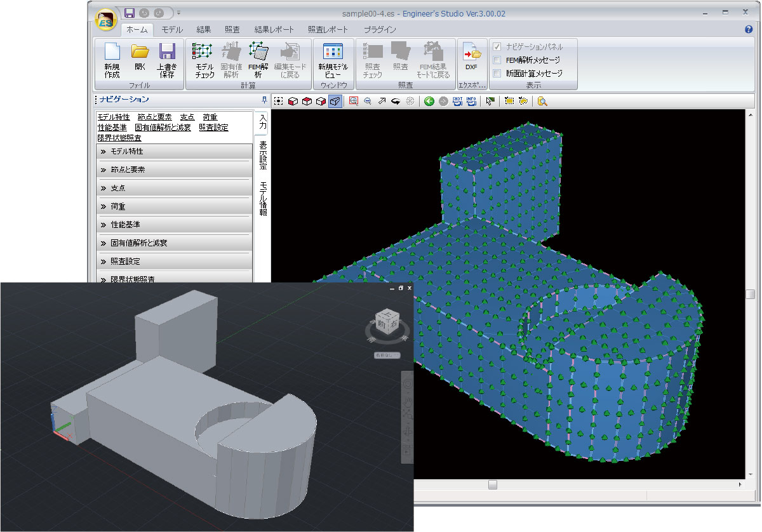
Task: Expand the 荷重 section in navigation
Action: [x=174, y=207]
